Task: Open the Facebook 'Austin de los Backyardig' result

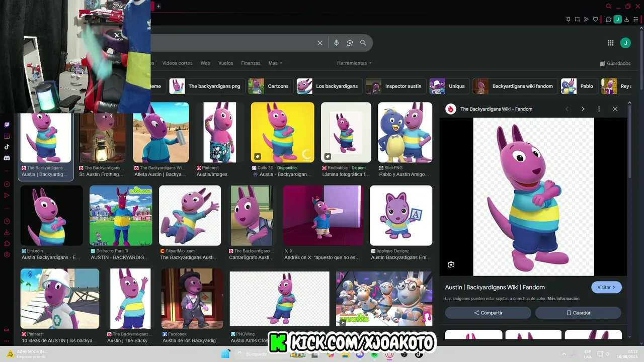Action: tap(192, 299)
